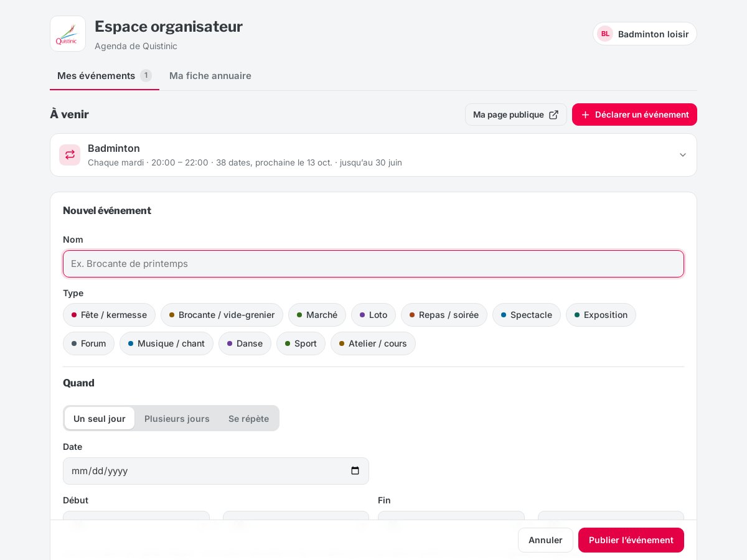Viewport: 747px width, 560px height.
Task: Choose the Marché type chip
Action: click(x=317, y=315)
